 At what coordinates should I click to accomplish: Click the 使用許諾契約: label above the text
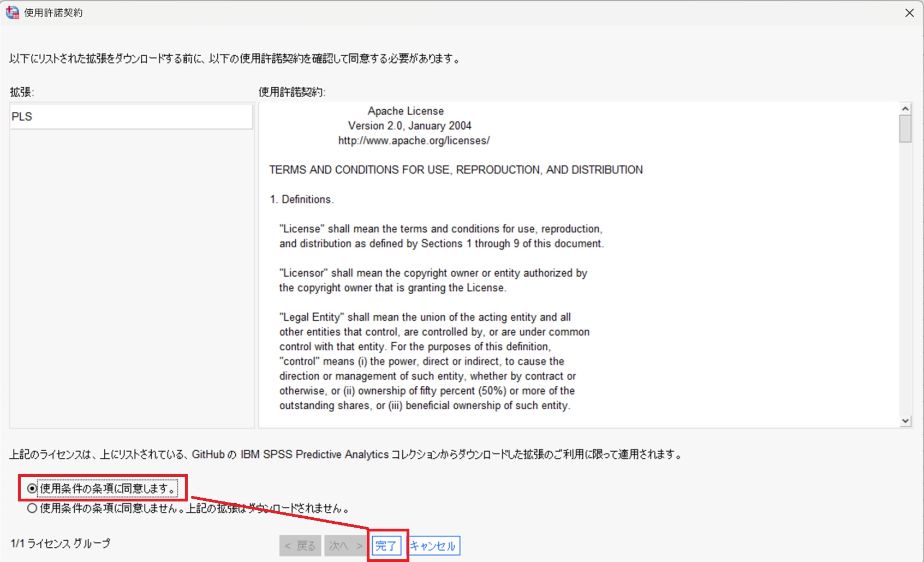(292, 92)
